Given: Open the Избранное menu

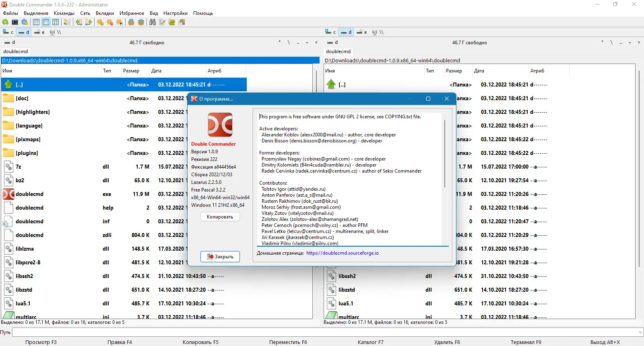Looking at the screenshot, I should pos(132,13).
